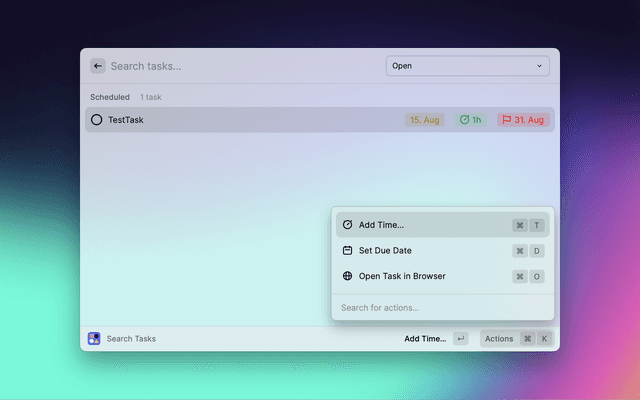Click the back arrow button
The height and width of the screenshot is (400, 640).
click(98, 66)
